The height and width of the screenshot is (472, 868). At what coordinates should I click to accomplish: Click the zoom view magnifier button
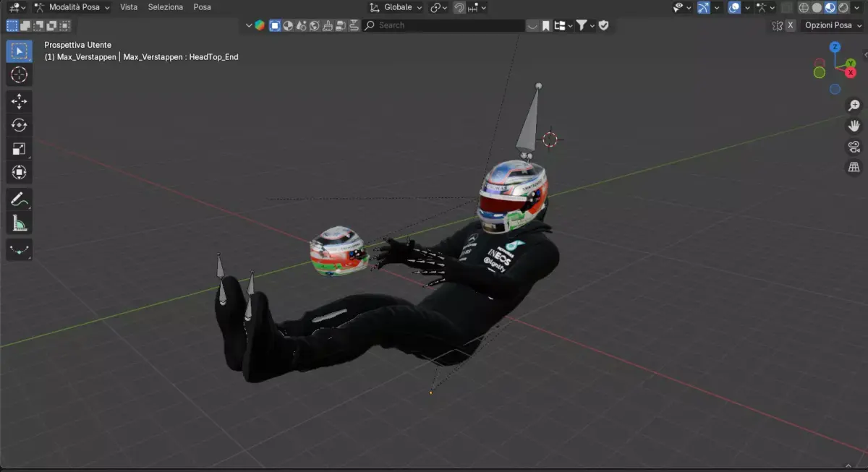(x=854, y=106)
